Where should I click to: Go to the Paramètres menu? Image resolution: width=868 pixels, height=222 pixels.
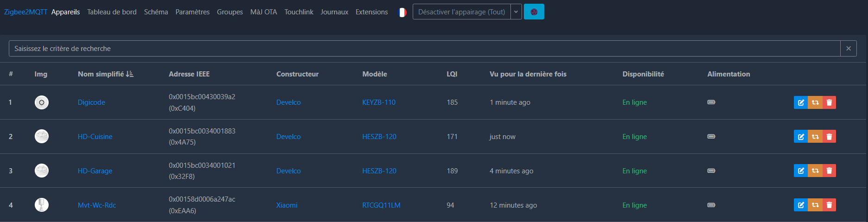(x=192, y=12)
